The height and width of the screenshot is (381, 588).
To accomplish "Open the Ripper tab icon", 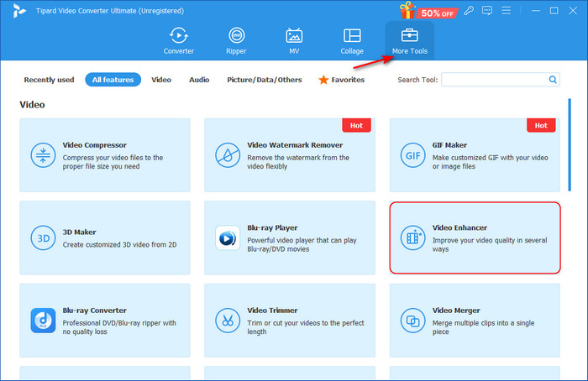I will click(237, 35).
